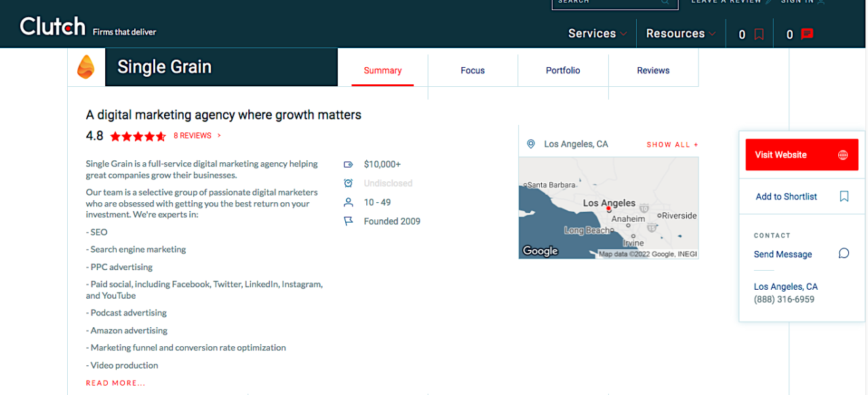Click the red star rating icons
This screenshot has width=868, height=395.
point(138,136)
